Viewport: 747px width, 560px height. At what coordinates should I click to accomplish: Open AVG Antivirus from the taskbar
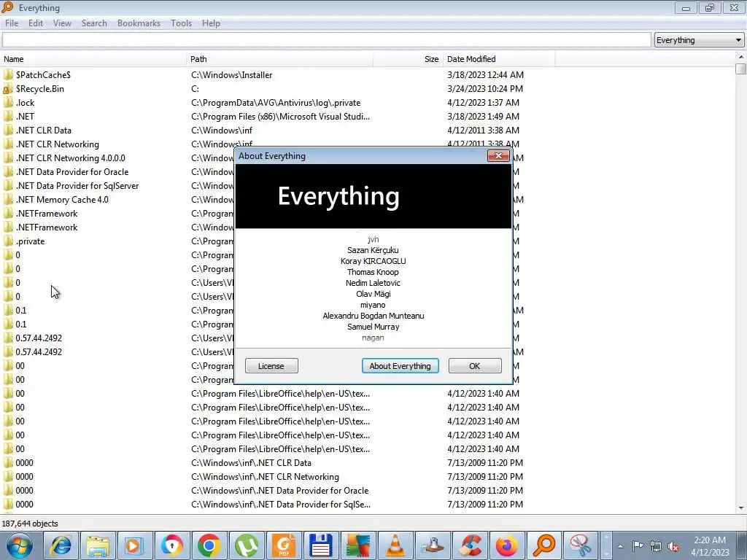coord(357,545)
